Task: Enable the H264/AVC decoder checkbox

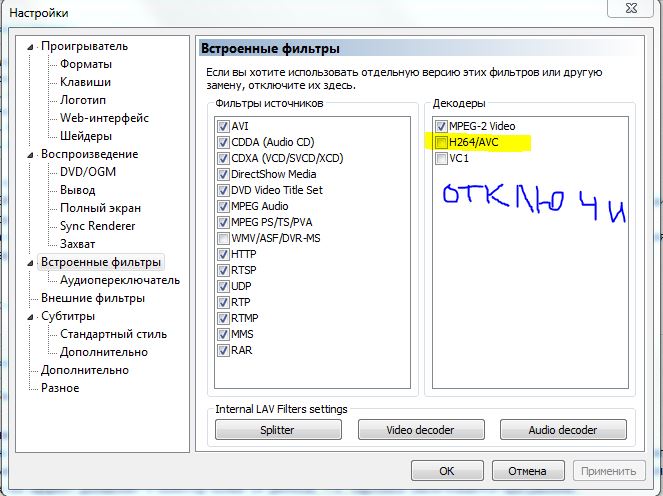Action: click(441, 143)
